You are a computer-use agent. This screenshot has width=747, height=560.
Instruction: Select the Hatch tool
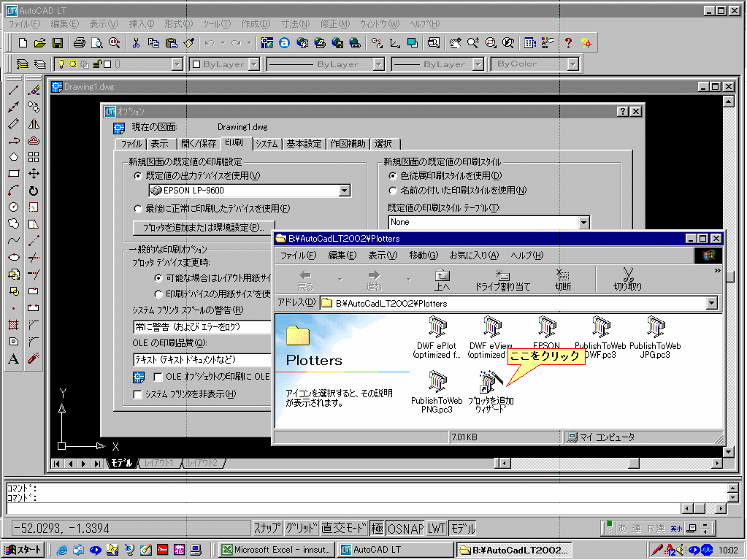click(x=14, y=325)
